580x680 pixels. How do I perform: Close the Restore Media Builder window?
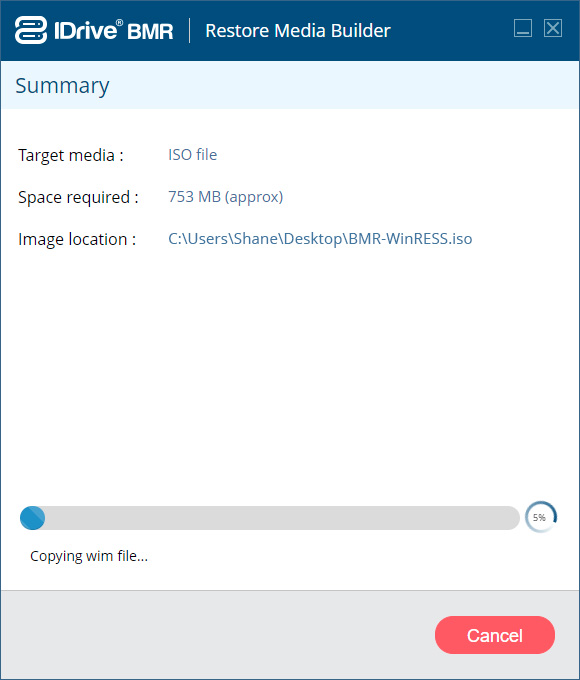pos(553,29)
